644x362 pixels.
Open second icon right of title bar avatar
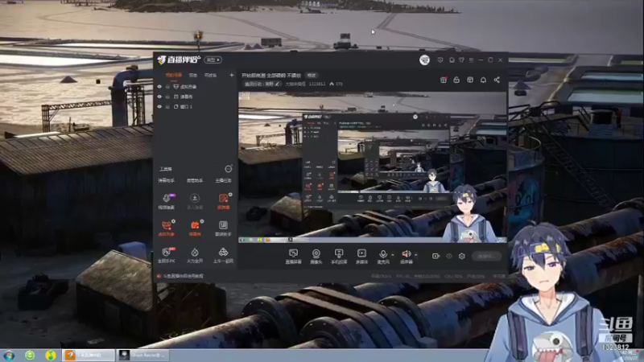click(452, 60)
